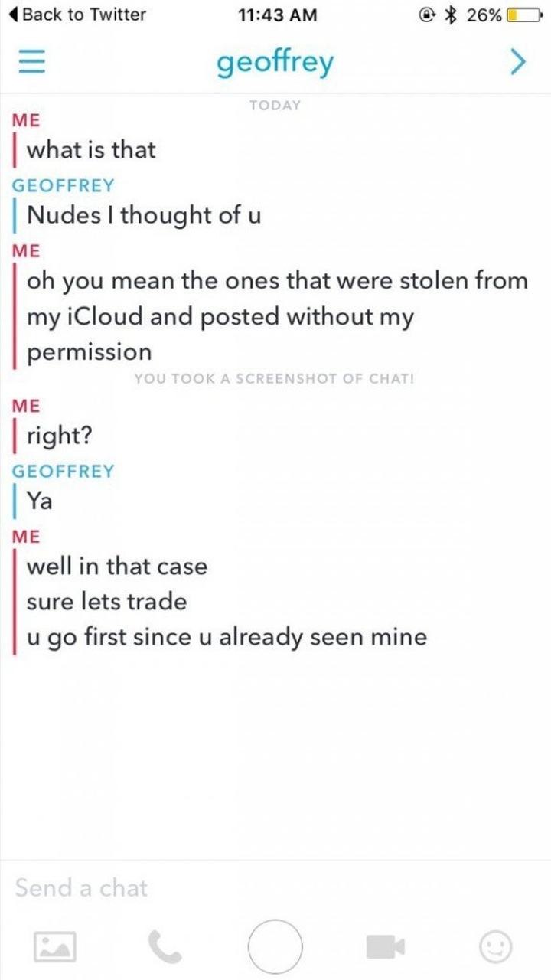551x980 pixels.
Task: Tap the circular camera shutter button
Action: pyautogui.click(x=275, y=946)
